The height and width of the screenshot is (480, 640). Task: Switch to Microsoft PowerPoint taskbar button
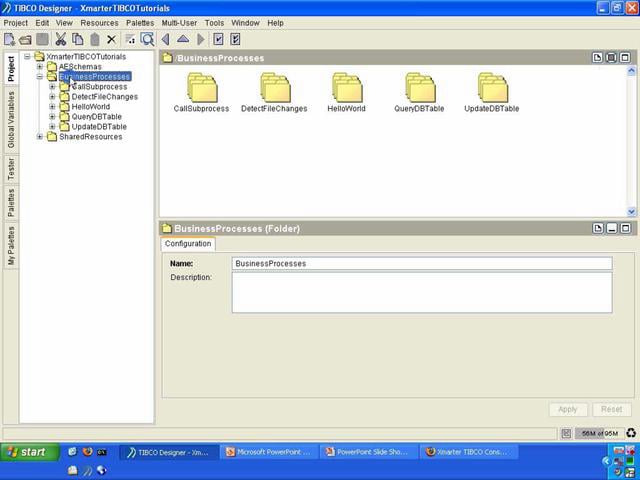269,452
